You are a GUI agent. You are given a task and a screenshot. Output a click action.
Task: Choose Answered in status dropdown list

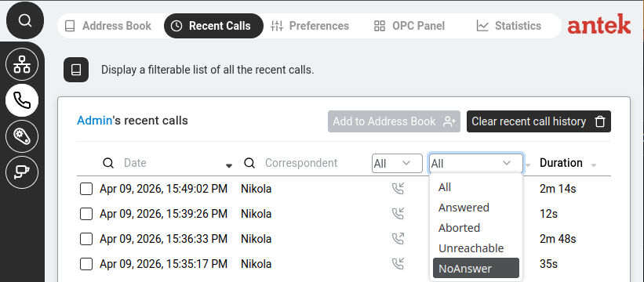[x=476, y=208]
